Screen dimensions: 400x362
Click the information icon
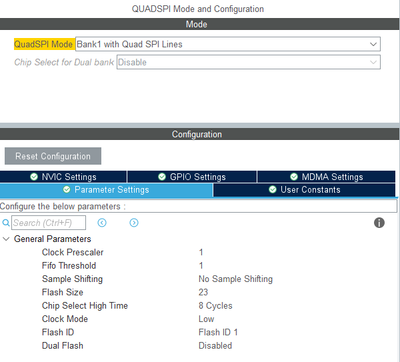379,223
